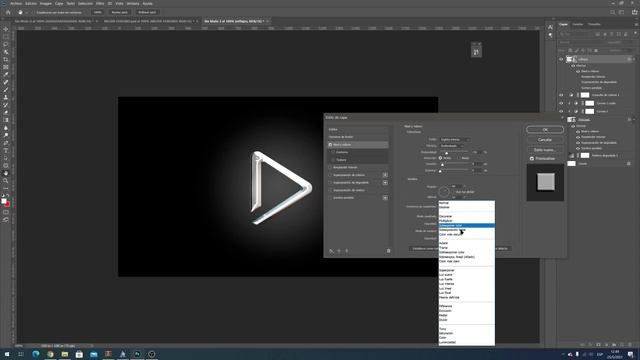Viewport: 640px width, 360px height.
Task: Select the Gradient tool
Action: [6, 120]
